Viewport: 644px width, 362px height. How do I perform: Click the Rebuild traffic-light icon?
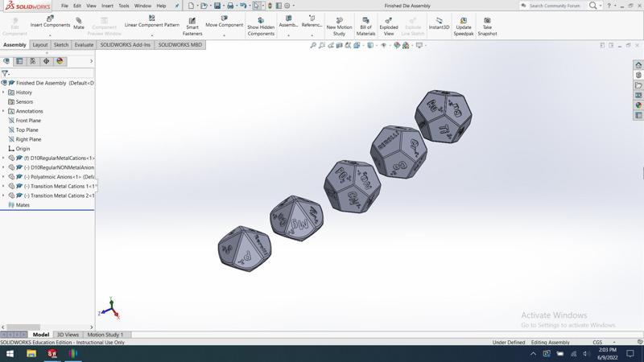pos(270,6)
